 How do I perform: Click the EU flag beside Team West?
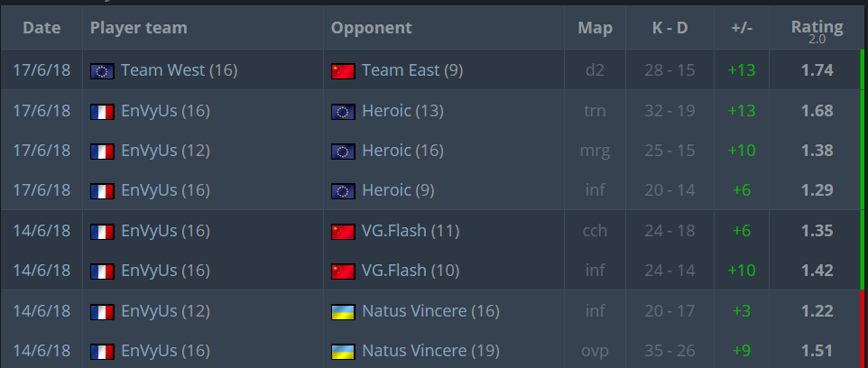click(102, 71)
